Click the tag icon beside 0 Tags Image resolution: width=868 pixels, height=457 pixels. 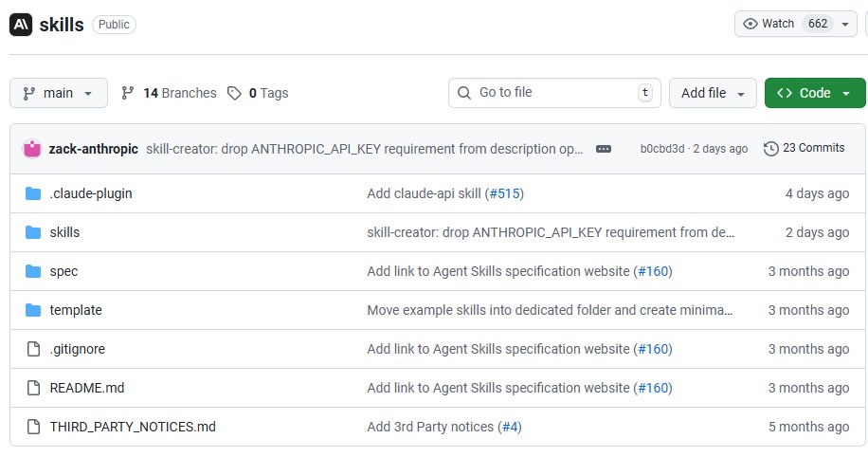click(235, 93)
